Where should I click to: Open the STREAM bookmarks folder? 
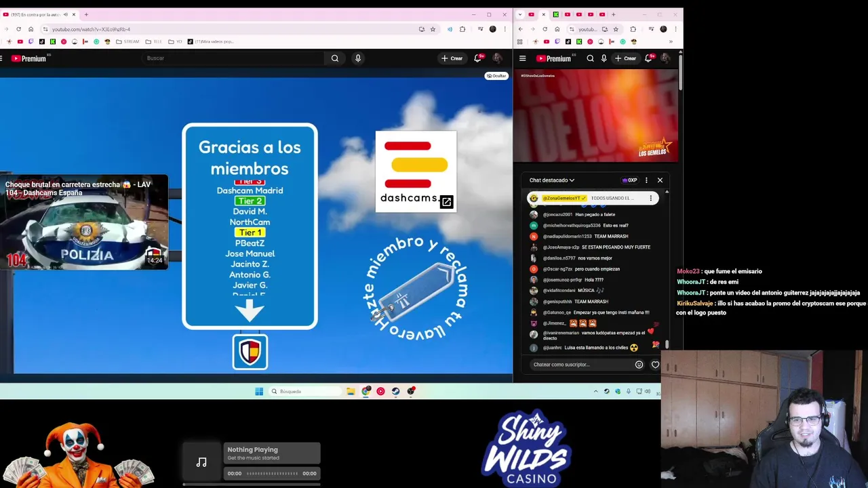(x=127, y=41)
